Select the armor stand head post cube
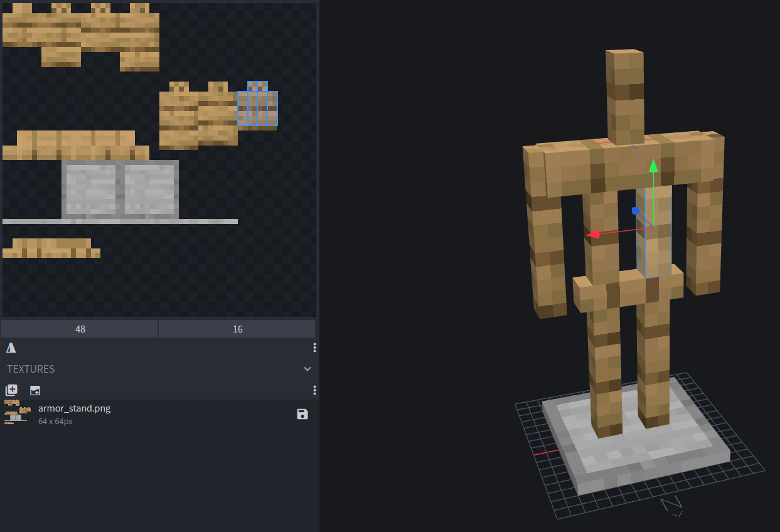780x532 pixels. [x=625, y=95]
